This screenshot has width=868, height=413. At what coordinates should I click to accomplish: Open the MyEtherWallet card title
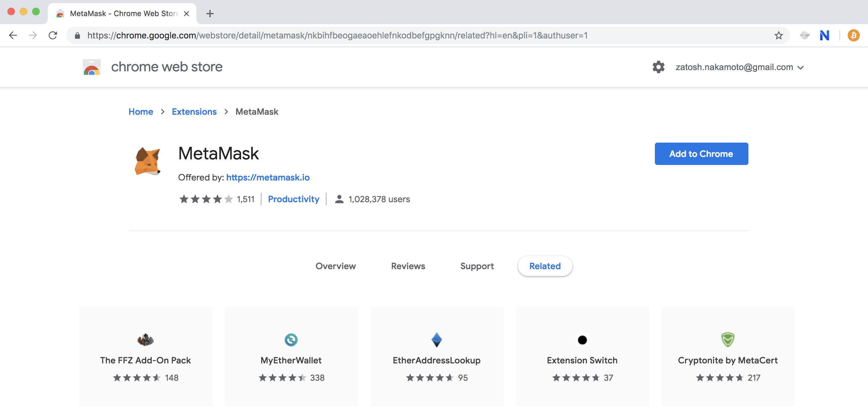[291, 360]
